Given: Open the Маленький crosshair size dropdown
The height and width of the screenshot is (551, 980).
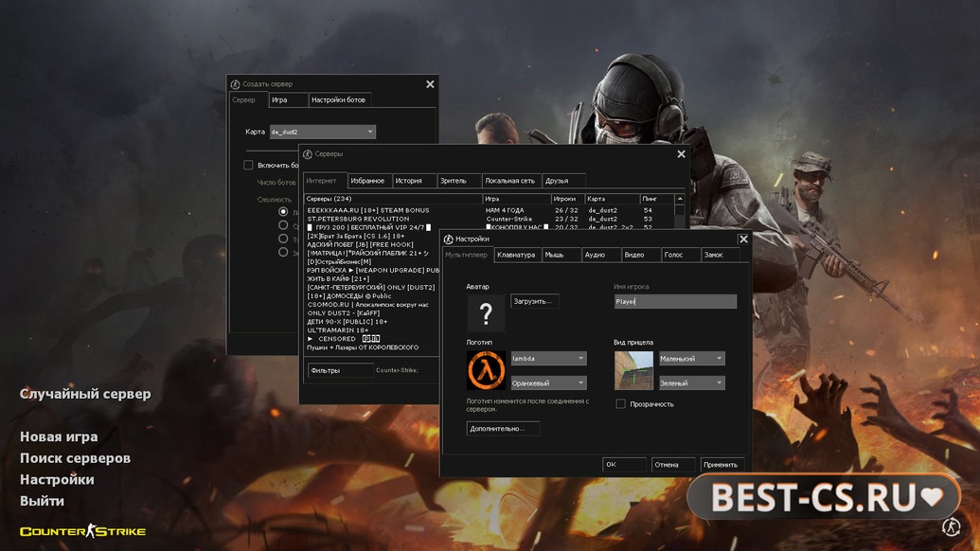Looking at the screenshot, I should point(692,359).
